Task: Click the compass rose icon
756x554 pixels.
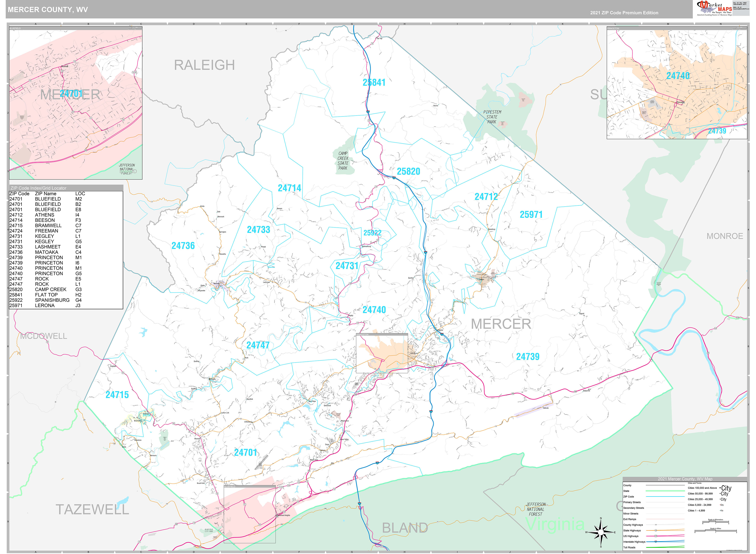Action: pyautogui.click(x=601, y=532)
